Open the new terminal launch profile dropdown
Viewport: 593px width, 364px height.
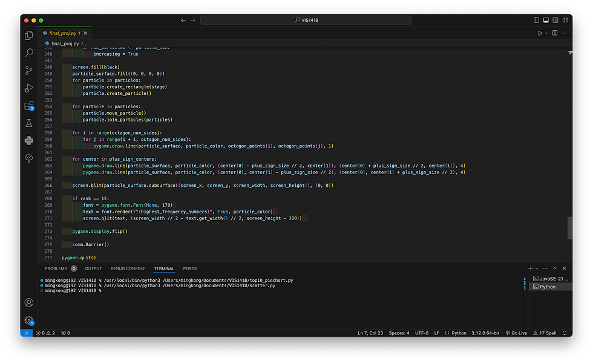pyautogui.click(x=538, y=268)
